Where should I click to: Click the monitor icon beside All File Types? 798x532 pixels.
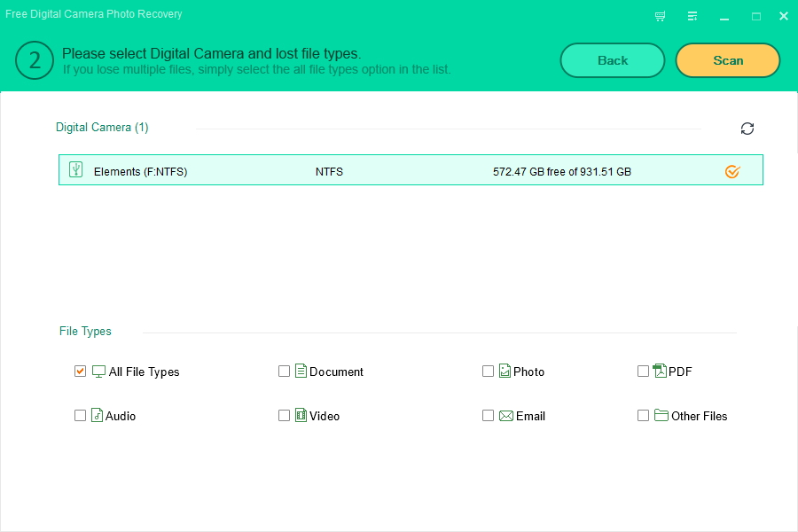[98, 372]
